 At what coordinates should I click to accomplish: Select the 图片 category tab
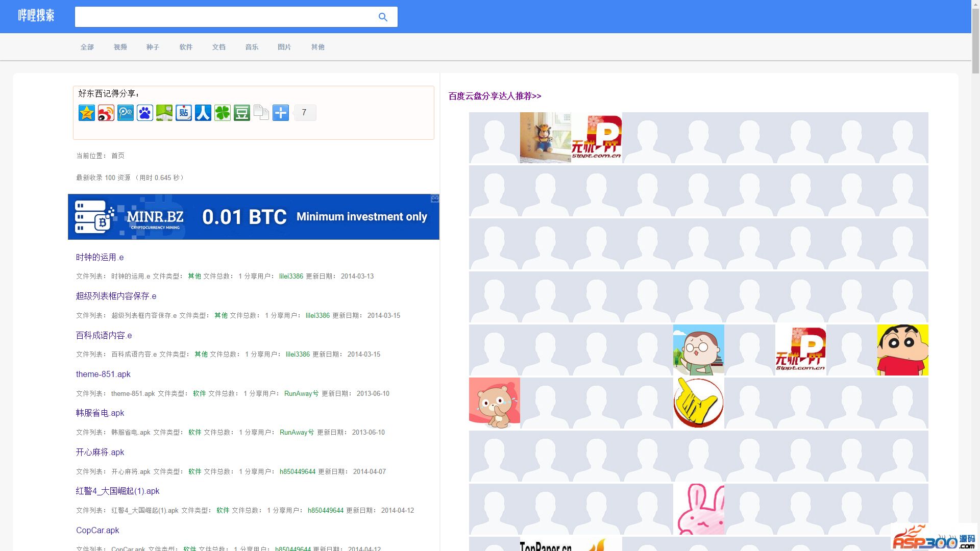[x=284, y=47]
